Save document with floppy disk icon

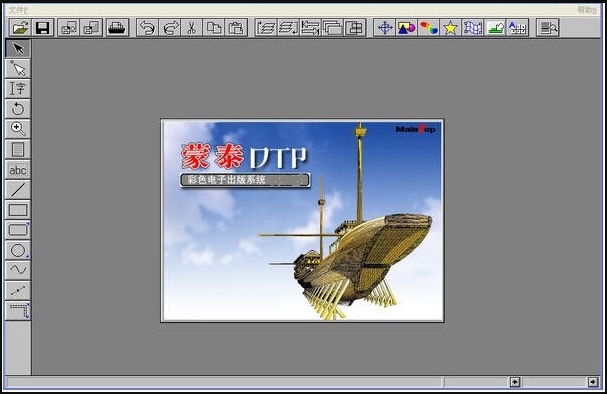coord(43,28)
